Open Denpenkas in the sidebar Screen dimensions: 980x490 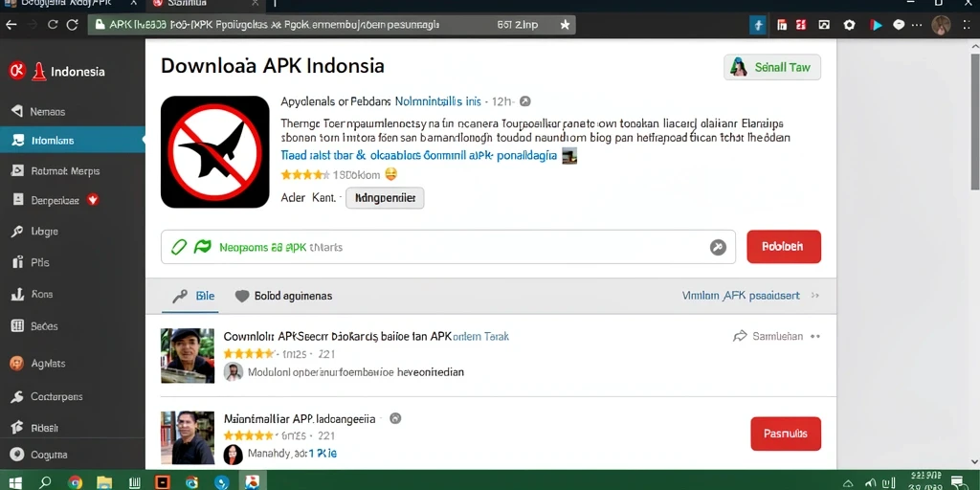click(x=55, y=201)
